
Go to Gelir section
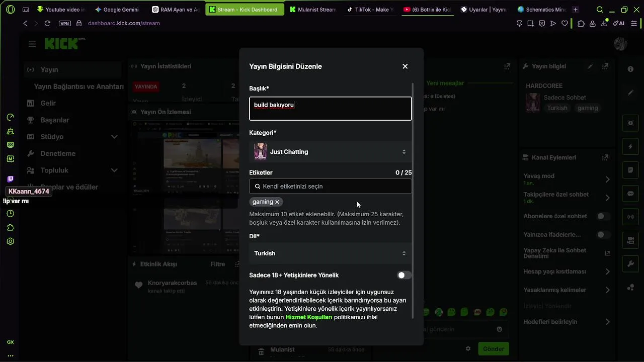(x=48, y=103)
